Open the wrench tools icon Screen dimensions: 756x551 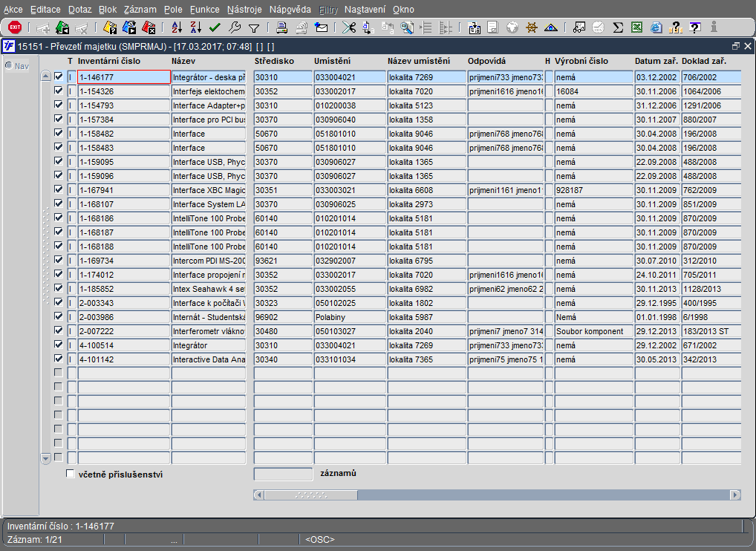(x=235, y=27)
